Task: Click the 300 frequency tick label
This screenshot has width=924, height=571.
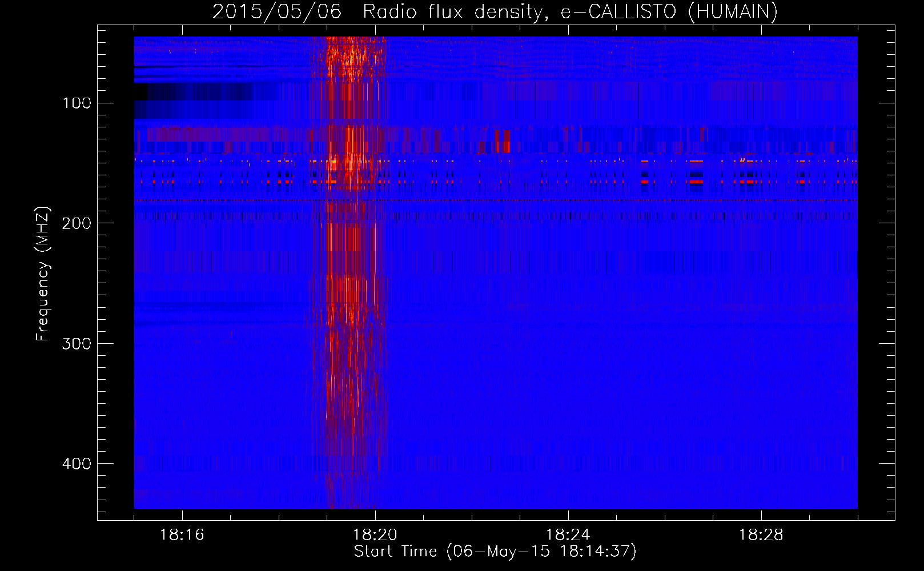Action: [x=77, y=343]
